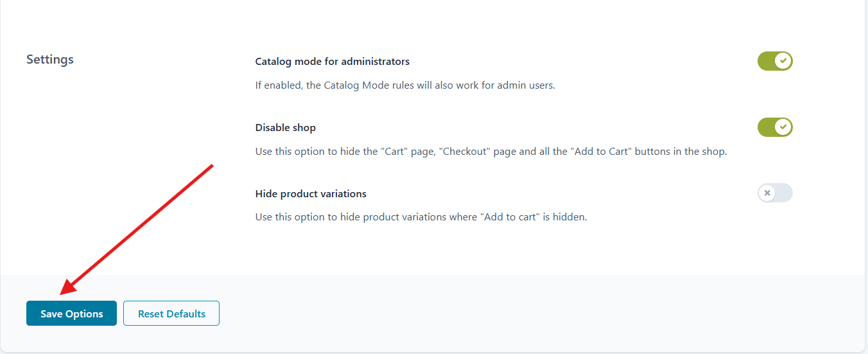
Task: Select the "Hide product variations" label
Action: (311, 193)
